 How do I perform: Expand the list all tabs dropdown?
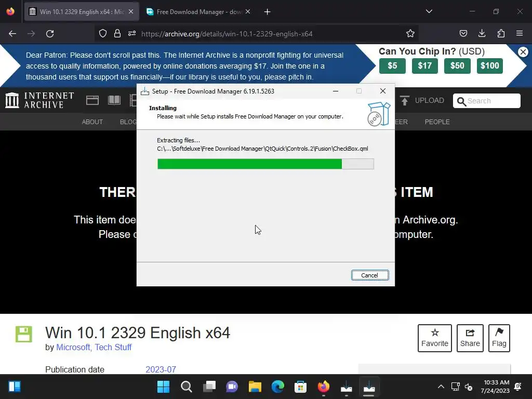click(429, 11)
